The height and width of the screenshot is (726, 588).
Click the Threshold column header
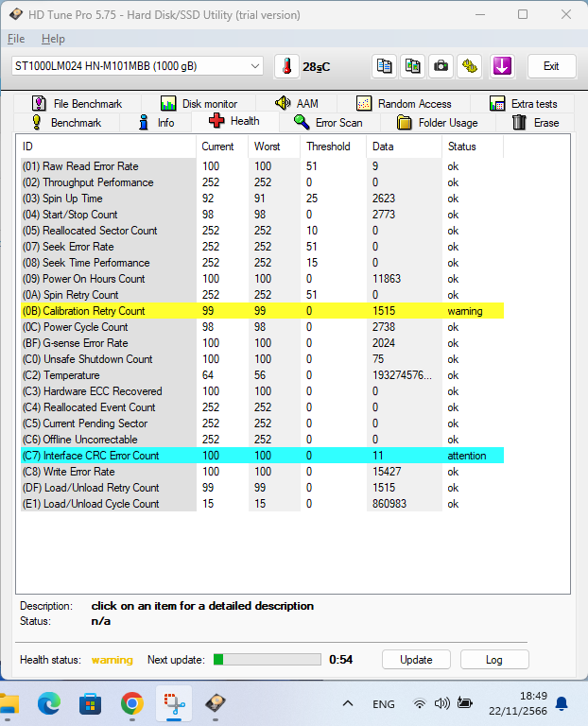[x=334, y=147]
